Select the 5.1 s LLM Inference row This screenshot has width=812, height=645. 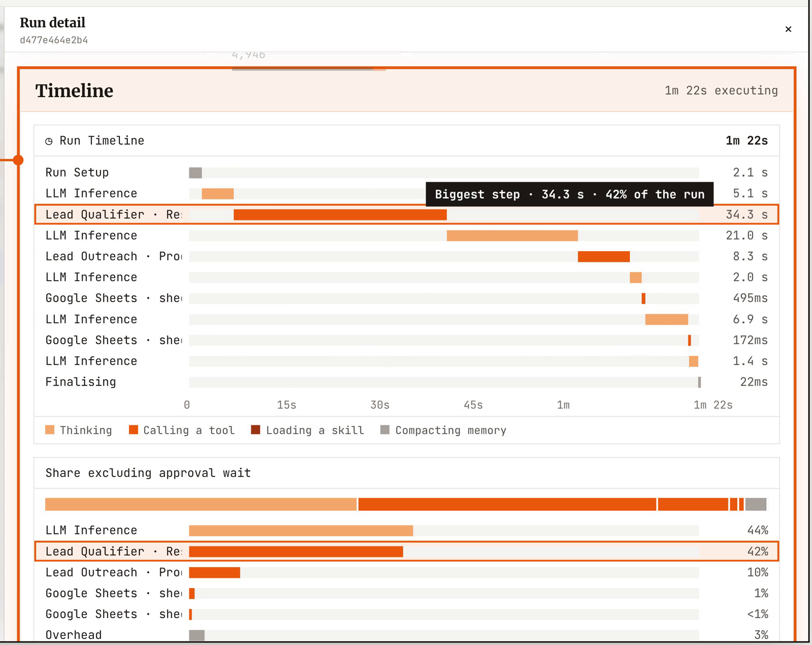(x=407, y=193)
